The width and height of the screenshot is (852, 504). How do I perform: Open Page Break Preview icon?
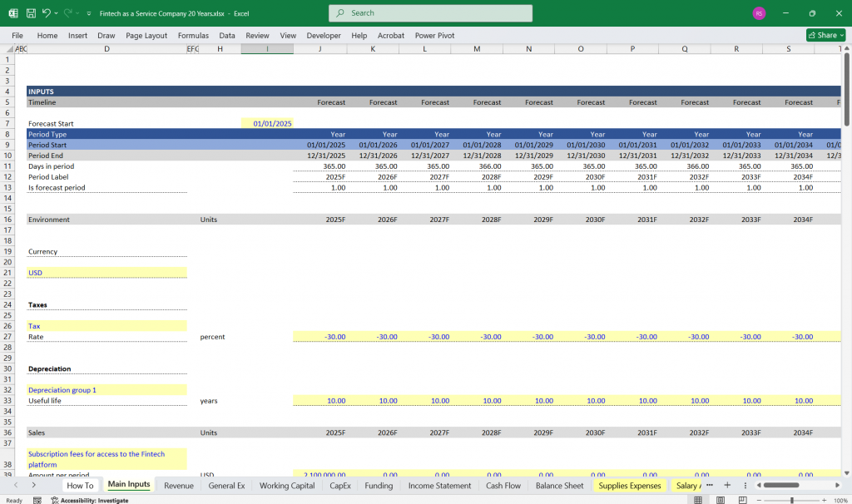[741, 499]
